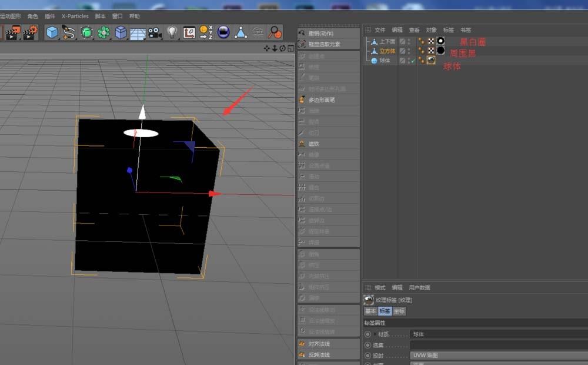588x365 pixels.
Task: Activate the 对齐法线 (Align Normals) tool
Action: (x=322, y=343)
